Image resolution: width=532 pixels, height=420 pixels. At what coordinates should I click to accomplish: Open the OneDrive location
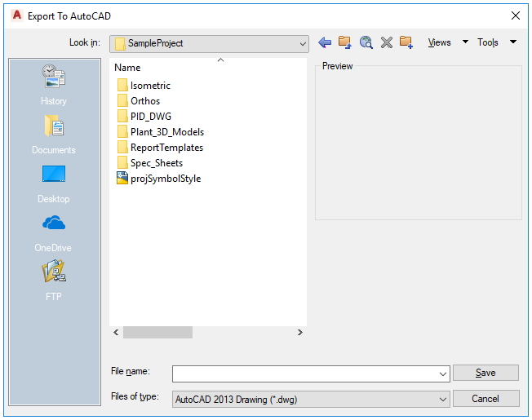pos(54,233)
